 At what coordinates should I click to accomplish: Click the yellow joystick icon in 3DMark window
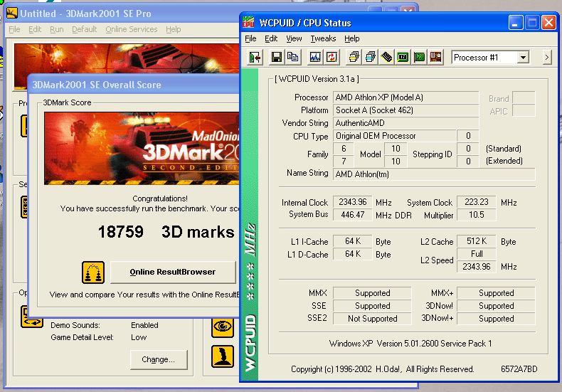(x=223, y=356)
